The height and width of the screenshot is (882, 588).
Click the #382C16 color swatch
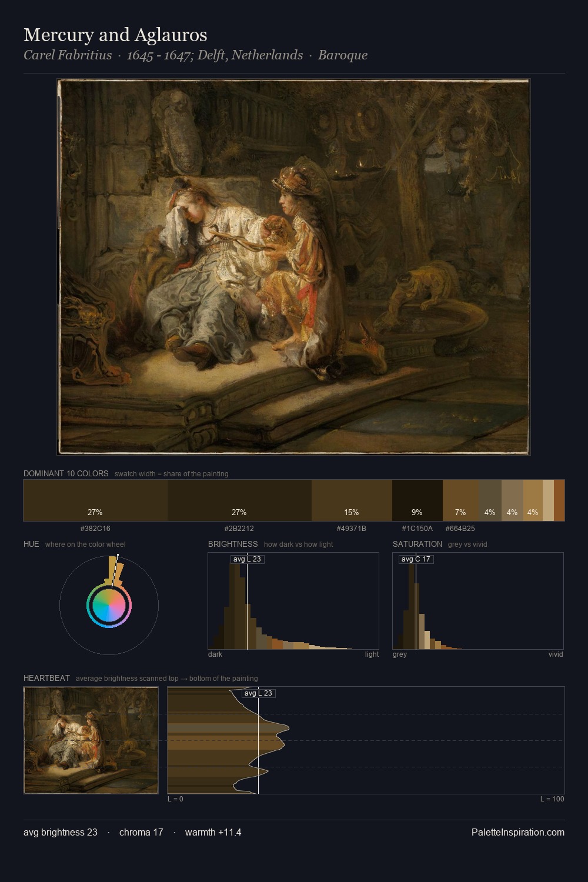click(95, 500)
